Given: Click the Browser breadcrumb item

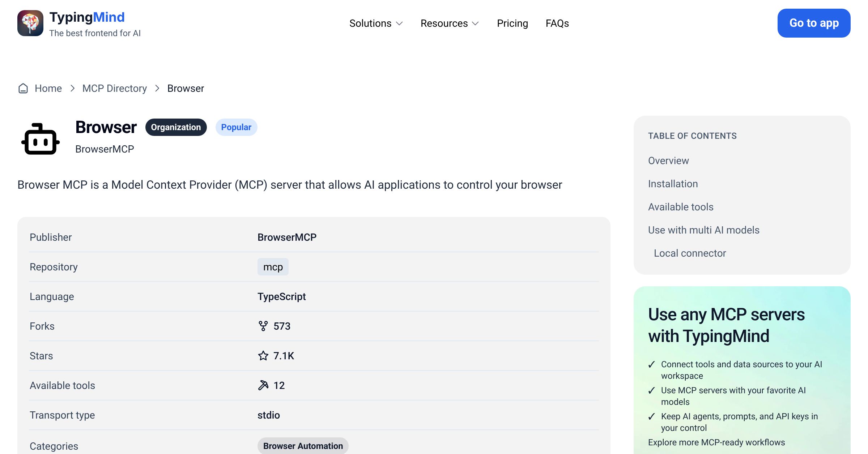Looking at the screenshot, I should 186,88.
